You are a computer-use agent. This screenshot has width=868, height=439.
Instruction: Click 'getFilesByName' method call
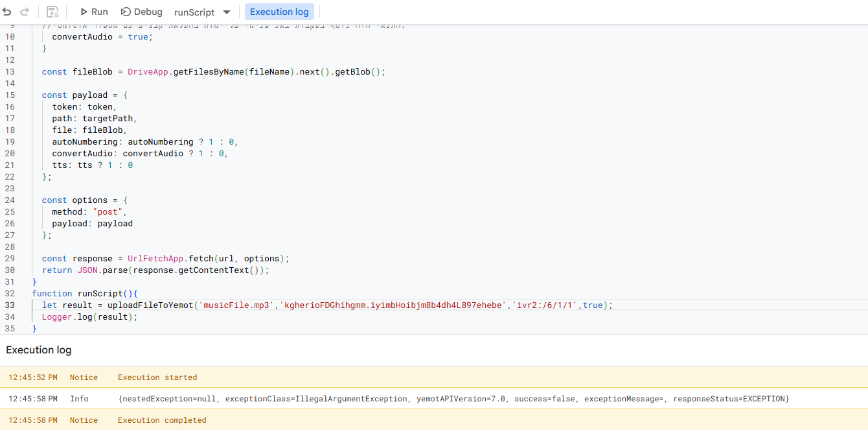click(x=209, y=72)
